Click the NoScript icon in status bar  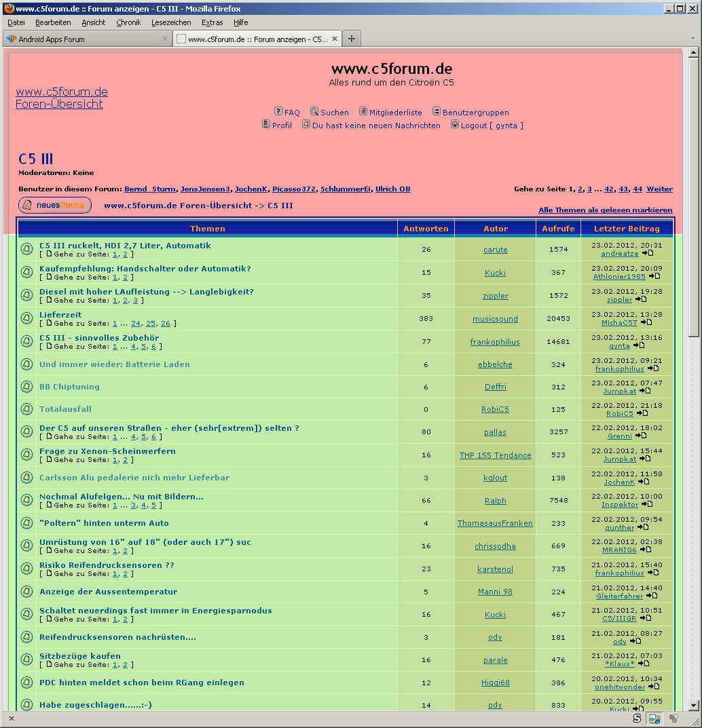pyautogui.click(x=637, y=718)
